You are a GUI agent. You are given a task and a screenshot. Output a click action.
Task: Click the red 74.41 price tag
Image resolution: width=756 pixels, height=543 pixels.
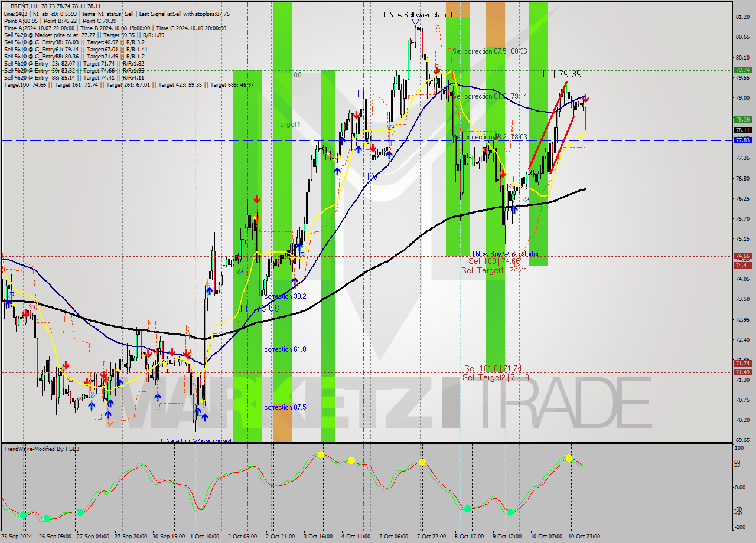point(742,265)
